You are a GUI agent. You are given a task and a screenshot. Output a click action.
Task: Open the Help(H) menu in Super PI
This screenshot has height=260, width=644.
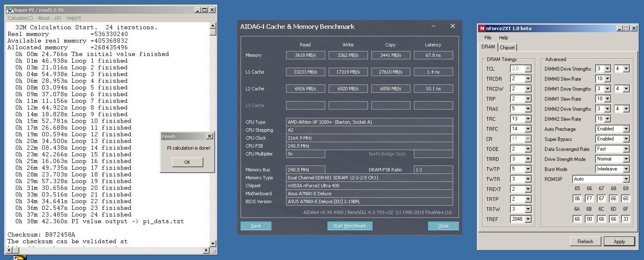pos(74,18)
